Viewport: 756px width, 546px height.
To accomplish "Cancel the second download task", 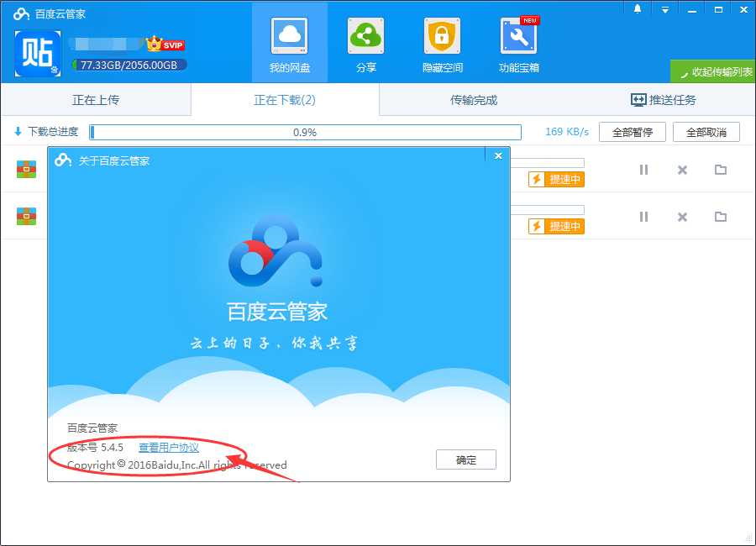I will pos(682,217).
